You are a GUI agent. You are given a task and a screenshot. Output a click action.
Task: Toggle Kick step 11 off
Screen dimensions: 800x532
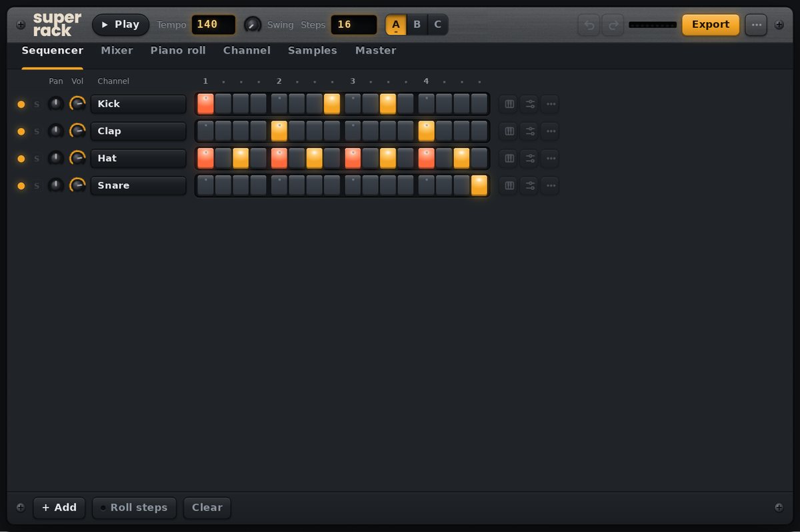coord(388,104)
